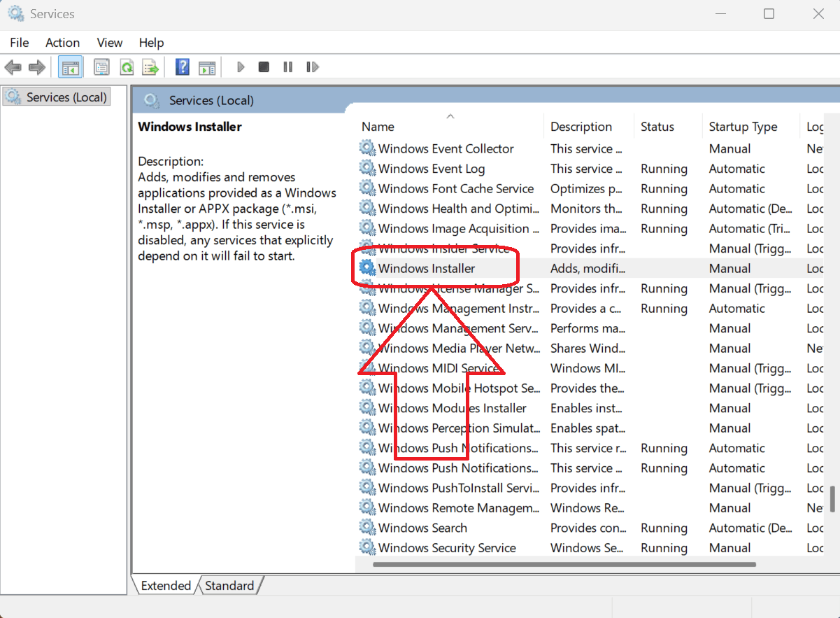Open Help from the toolbar icon
Viewport: 840px width, 618px height.
pyautogui.click(x=182, y=66)
